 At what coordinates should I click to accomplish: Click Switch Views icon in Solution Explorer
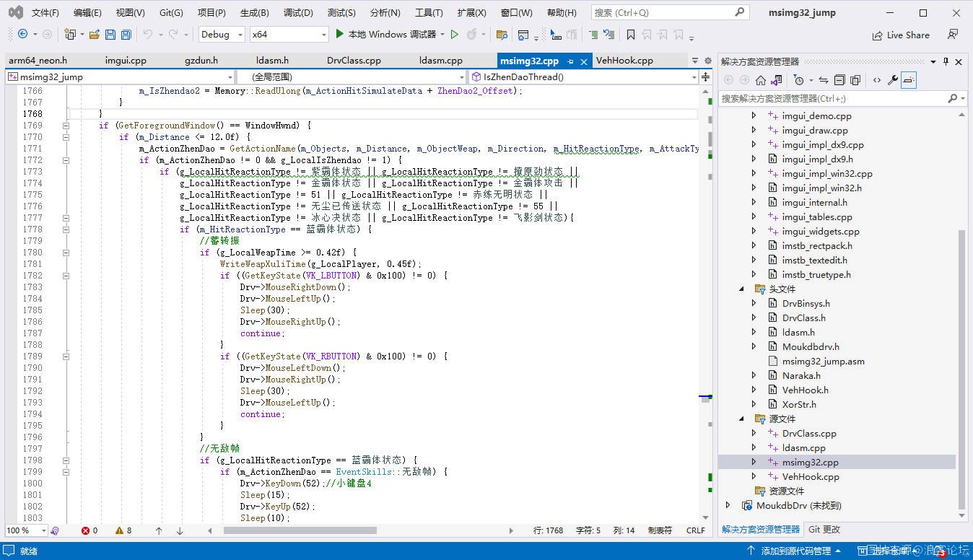click(x=777, y=80)
